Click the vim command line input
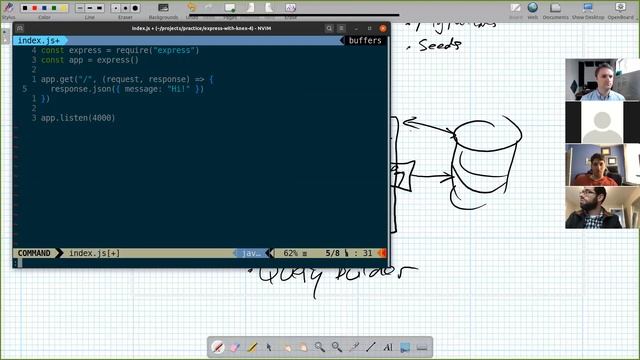640x360 pixels. (x=200, y=263)
